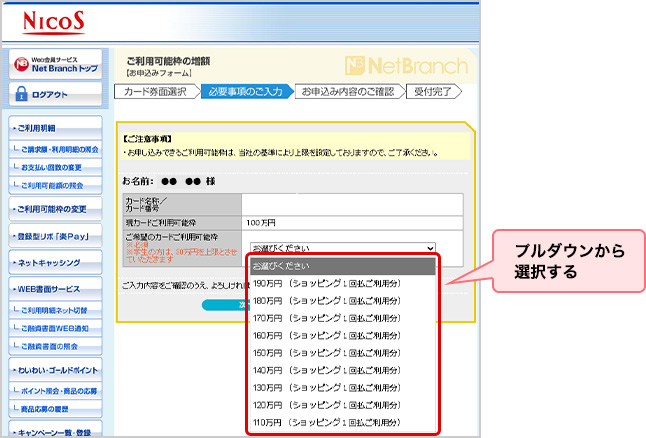Select 160万円 option
The width and height of the screenshot is (646, 438).
[343, 335]
